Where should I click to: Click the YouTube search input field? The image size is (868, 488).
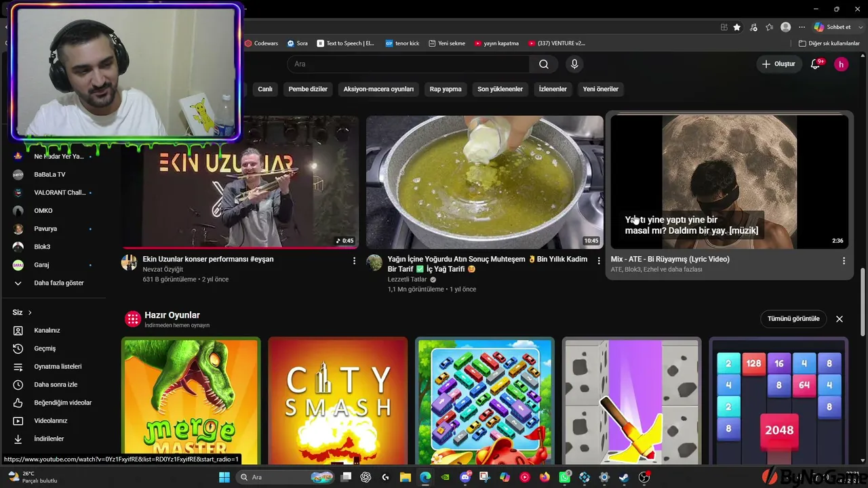tap(408, 64)
